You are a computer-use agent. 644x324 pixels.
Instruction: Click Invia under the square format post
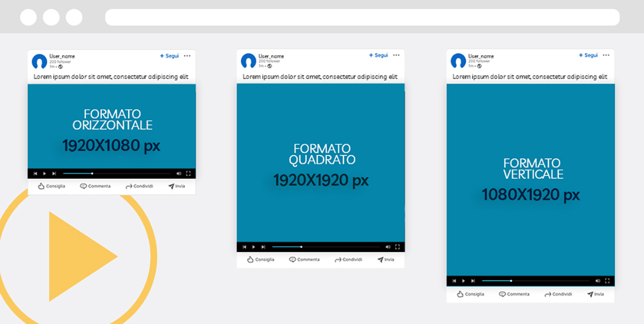386,260
